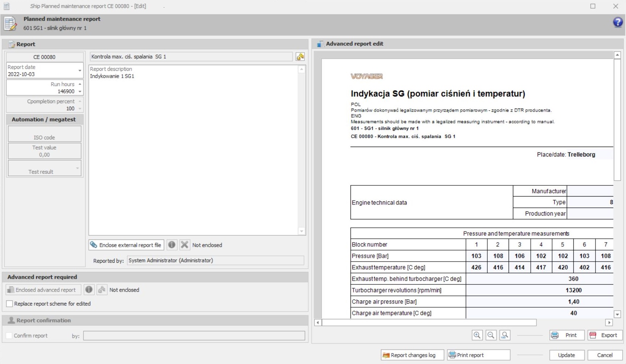Screen dimensions: 626x364
Task: Click the CE 00080 report number field
Action: pyautogui.click(x=45, y=57)
